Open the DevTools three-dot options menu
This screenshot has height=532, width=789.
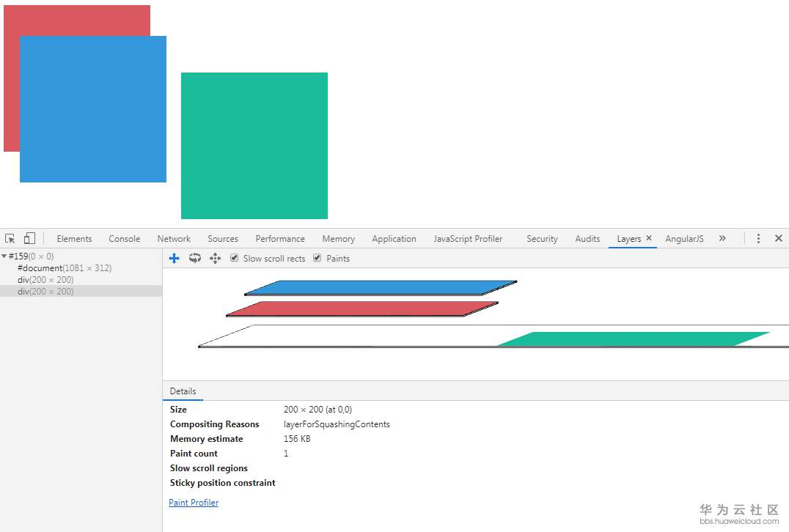pos(758,238)
